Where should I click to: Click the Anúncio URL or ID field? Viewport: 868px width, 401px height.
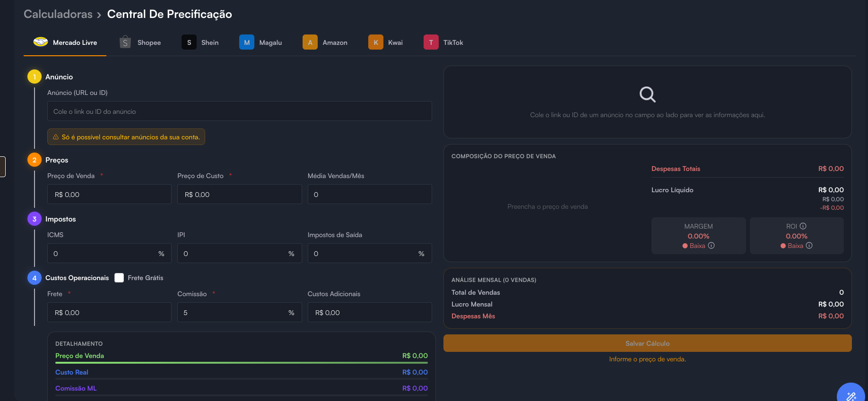(x=240, y=111)
